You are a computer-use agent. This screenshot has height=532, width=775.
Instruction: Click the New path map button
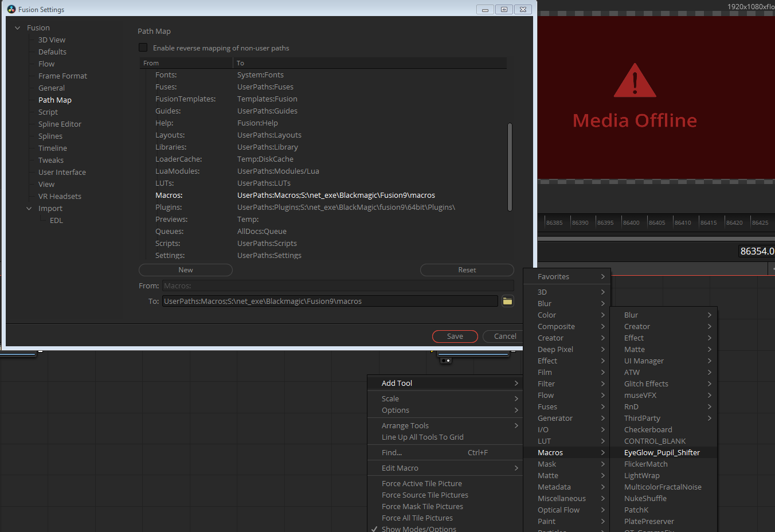click(186, 270)
